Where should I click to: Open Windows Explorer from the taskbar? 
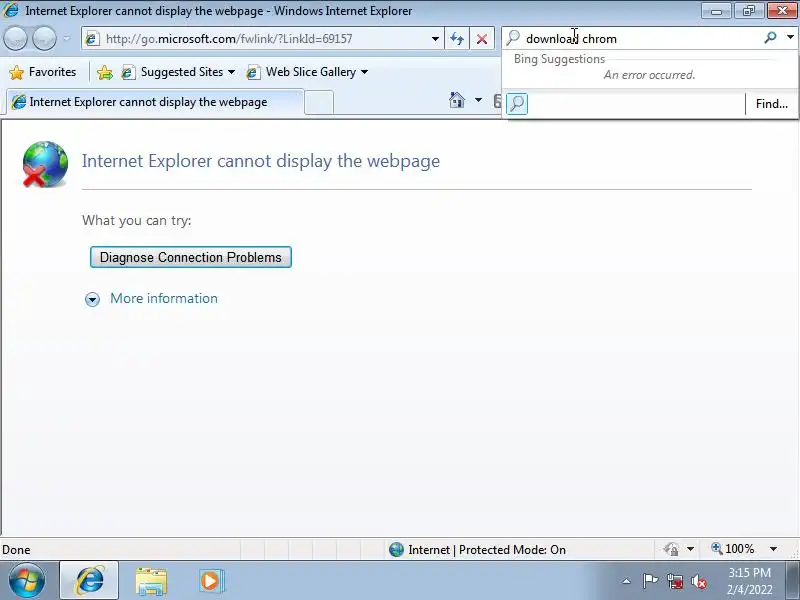click(x=151, y=582)
